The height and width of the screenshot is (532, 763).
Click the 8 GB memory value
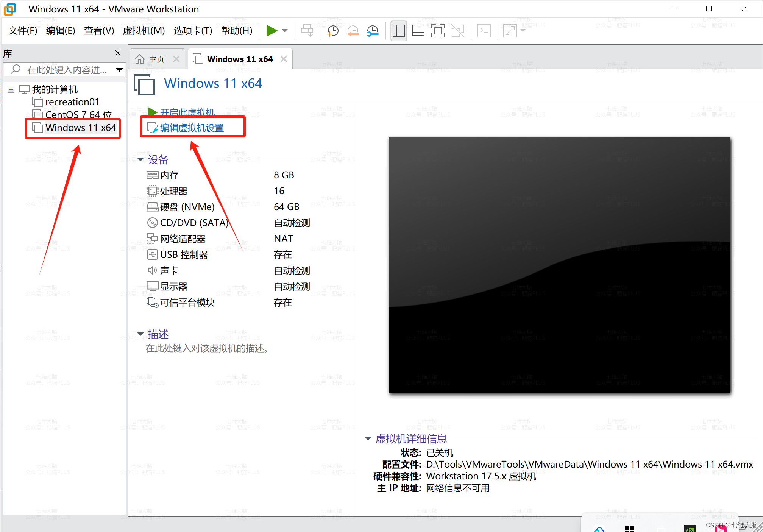284,175
